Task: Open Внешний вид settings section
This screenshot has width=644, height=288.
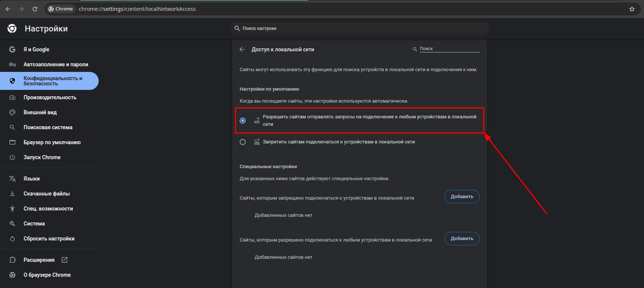Action: tap(40, 112)
